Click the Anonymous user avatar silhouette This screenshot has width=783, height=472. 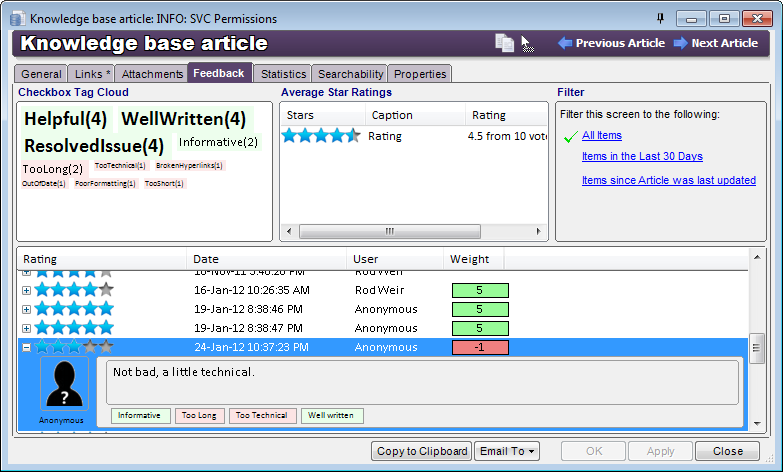pyautogui.click(x=64, y=383)
